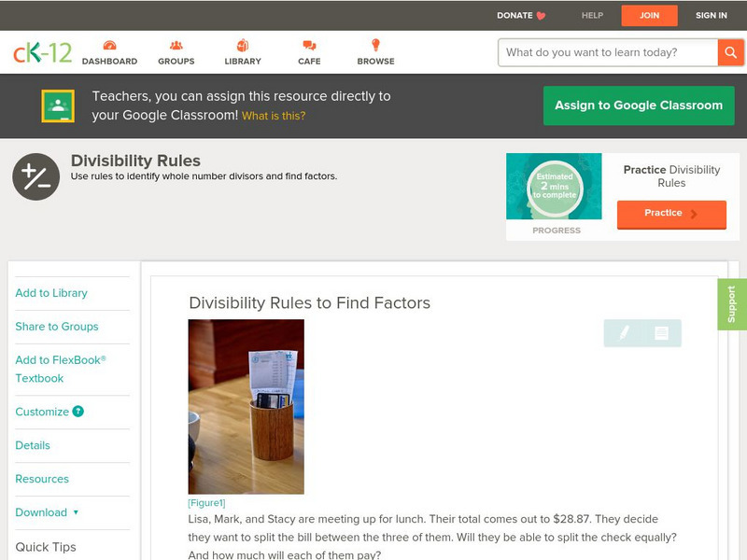Click HELP in the top bar
The height and width of the screenshot is (560, 747).
tap(592, 16)
